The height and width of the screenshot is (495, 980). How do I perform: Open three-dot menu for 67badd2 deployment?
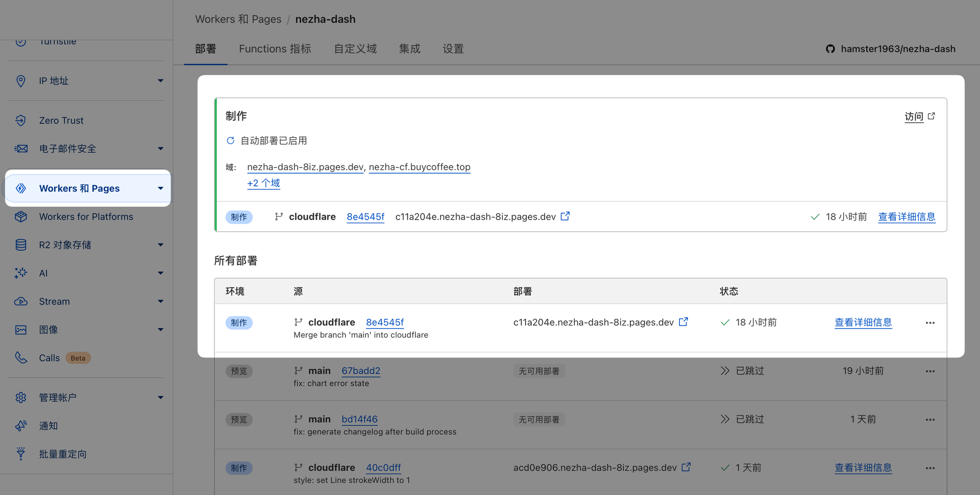tap(930, 371)
